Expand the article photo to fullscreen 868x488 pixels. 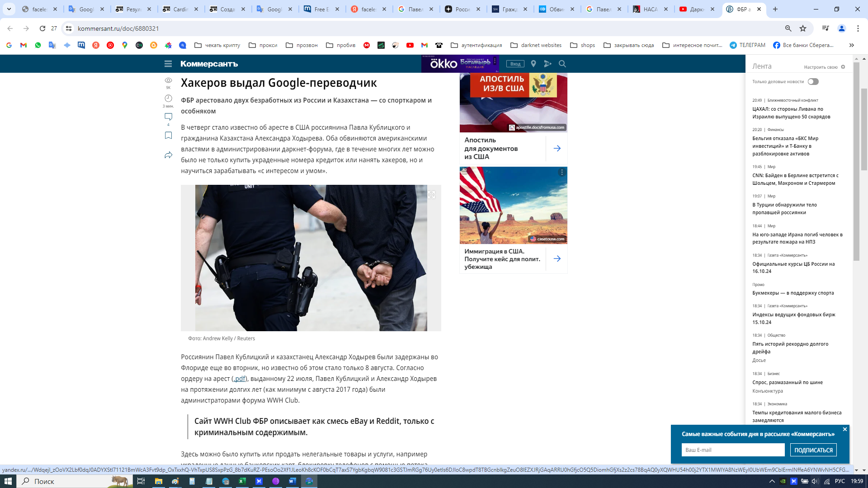(x=431, y=195)
